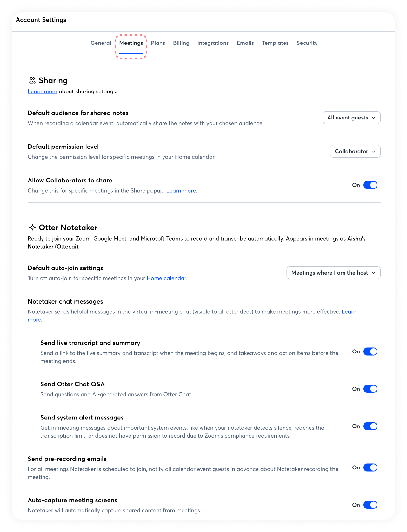
Task: Open the All event guests dropdown
Action: pos(351,118)
